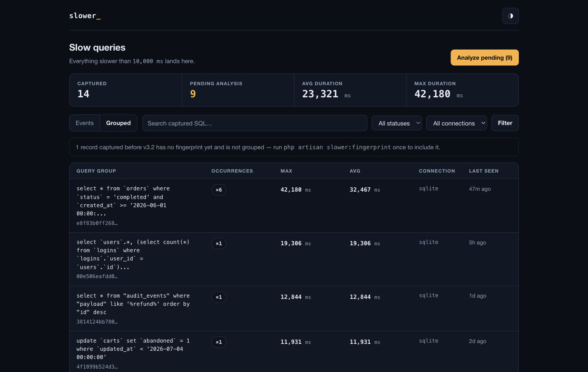The image size is (588, 372).
Task: Open the All connections dropdown
Action: pyautogui.click(x=457, y=123)
